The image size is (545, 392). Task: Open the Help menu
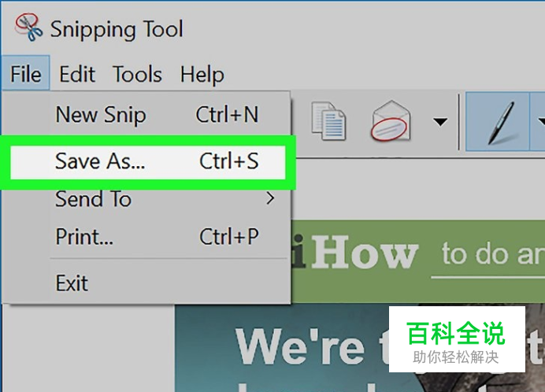[x=202, y=74]
